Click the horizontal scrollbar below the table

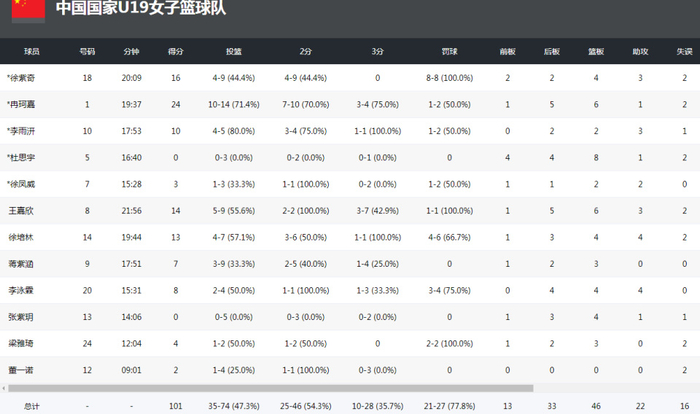pos(300,387)
